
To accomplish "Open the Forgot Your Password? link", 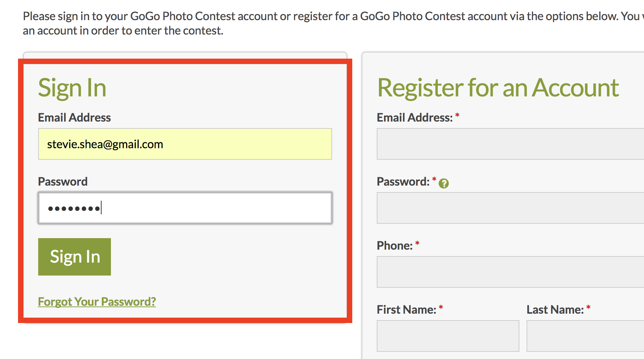I will pos(97,301).
